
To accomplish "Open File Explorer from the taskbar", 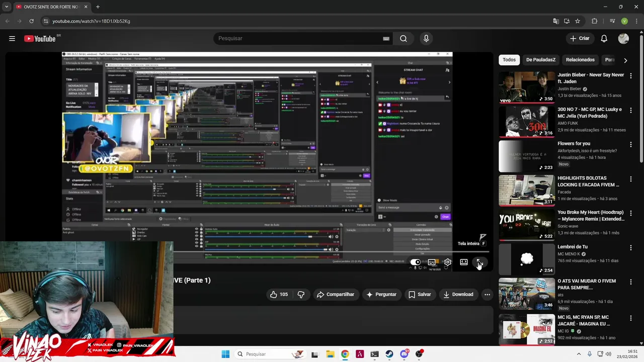I will 330,354.
